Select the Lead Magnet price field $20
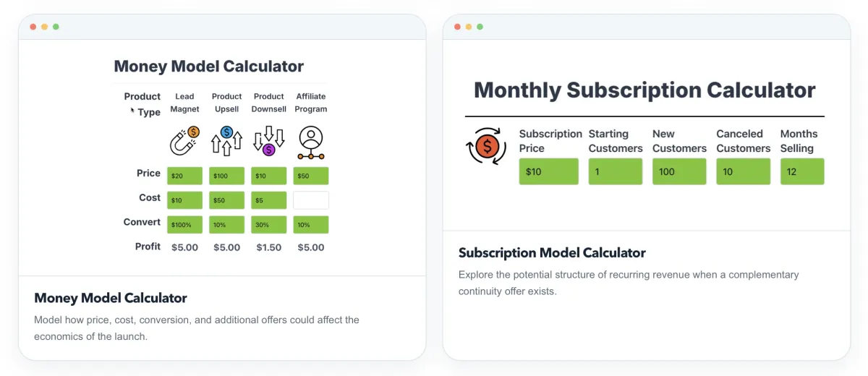 (184, 176)
